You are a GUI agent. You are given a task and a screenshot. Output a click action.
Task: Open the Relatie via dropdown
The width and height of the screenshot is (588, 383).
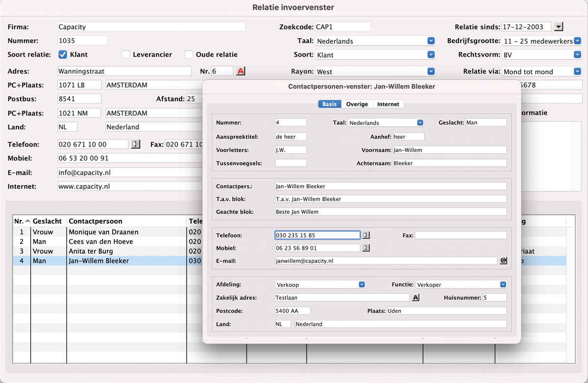(542, 72)
